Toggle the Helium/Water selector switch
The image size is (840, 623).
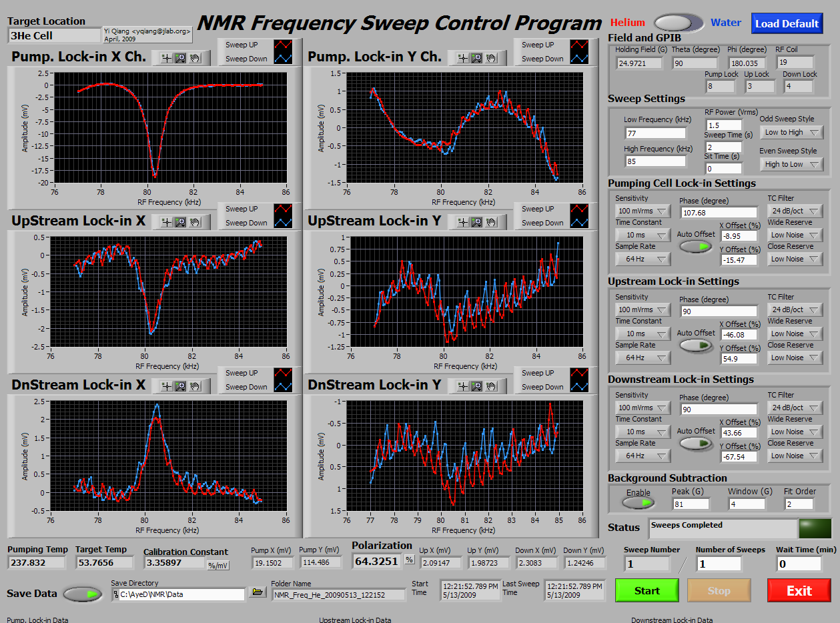679,23
